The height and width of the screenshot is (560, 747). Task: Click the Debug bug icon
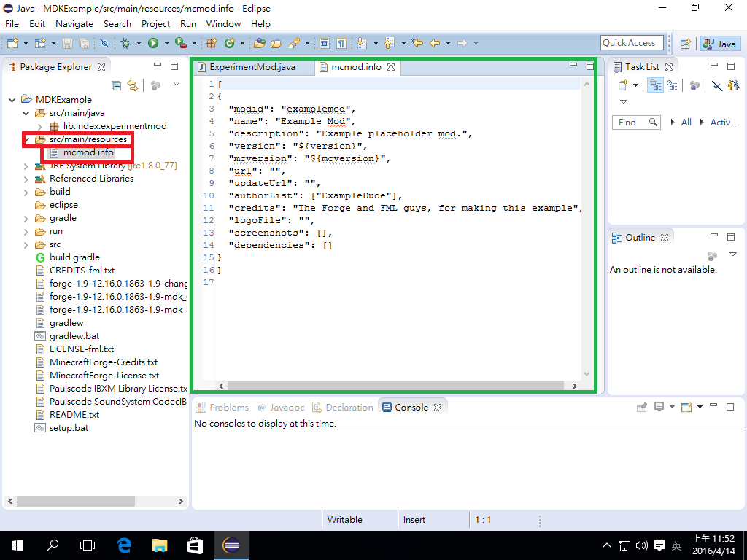[x=125, y=43]
